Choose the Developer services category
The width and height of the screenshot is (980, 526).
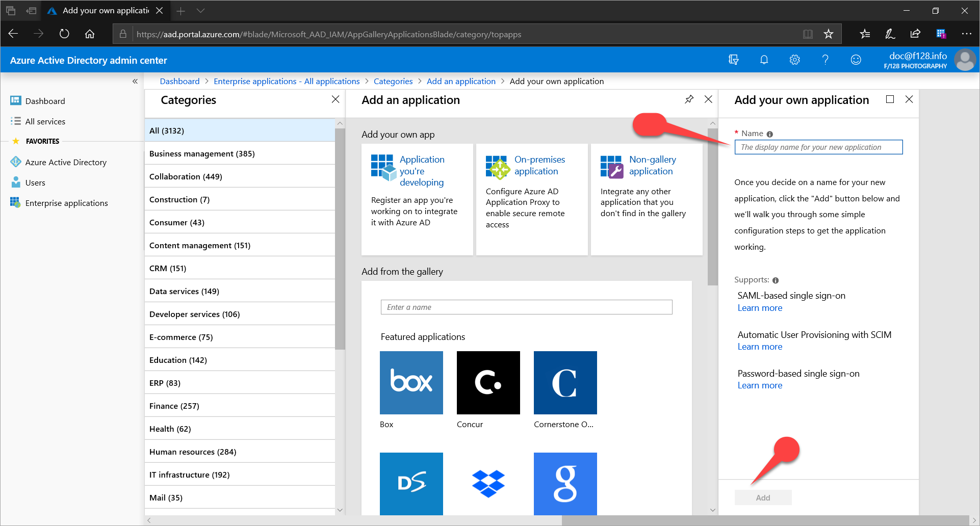coord(194,314)
